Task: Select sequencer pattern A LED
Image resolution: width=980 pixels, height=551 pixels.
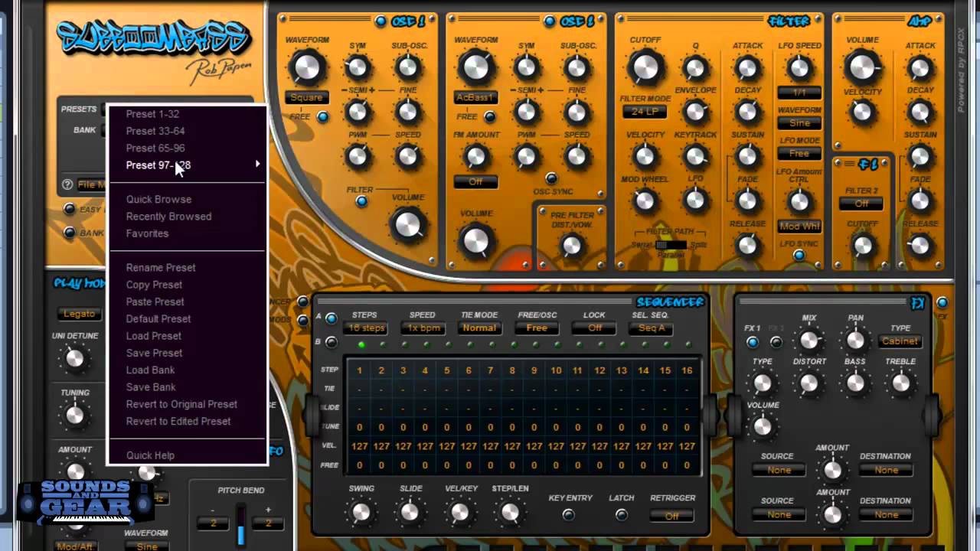Action: coord(331,318)
